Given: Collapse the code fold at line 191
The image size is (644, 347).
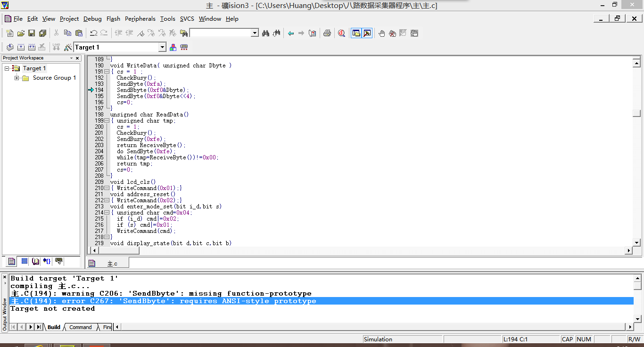Looking at the screenshot, I should 107,72.
